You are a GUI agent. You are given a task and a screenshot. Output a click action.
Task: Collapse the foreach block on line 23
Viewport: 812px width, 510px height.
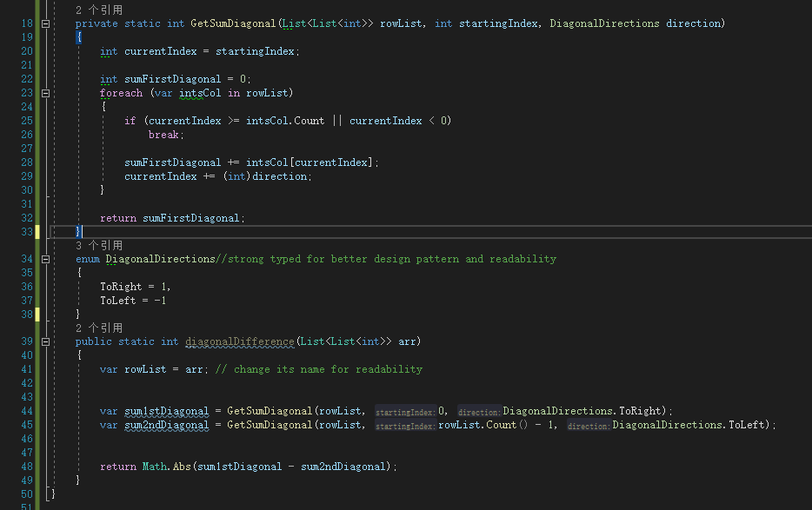(45, 93)
